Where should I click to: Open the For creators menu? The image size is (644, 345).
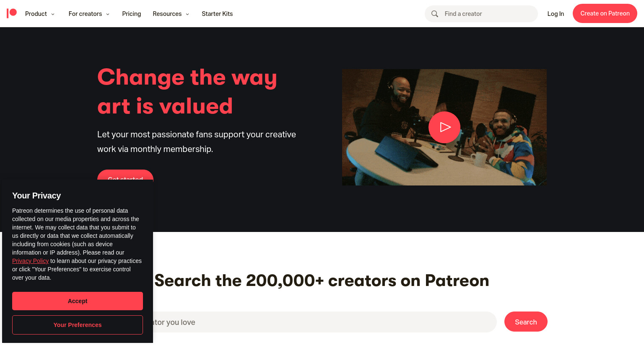coord(85,14)
